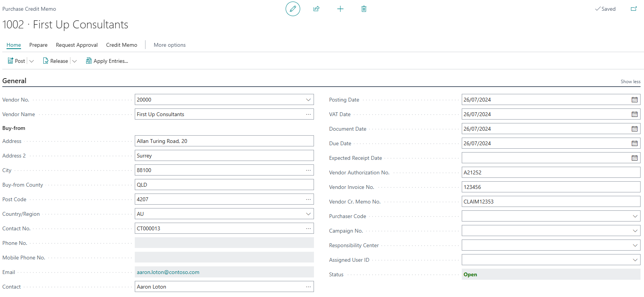Click the Address 2 field with Surrey
Image resolution: width=644 pixels, height=297 pixels.
224,156
